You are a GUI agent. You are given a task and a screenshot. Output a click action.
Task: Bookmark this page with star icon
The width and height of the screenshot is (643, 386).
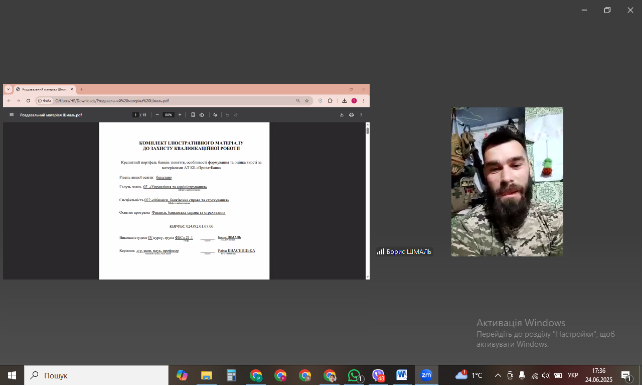[307, 100]
